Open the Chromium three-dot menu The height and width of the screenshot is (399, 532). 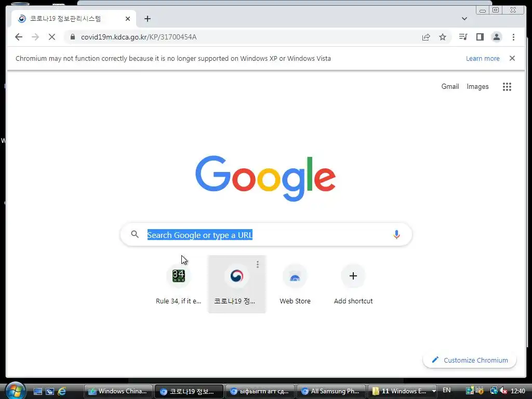(x=513, y=37)
